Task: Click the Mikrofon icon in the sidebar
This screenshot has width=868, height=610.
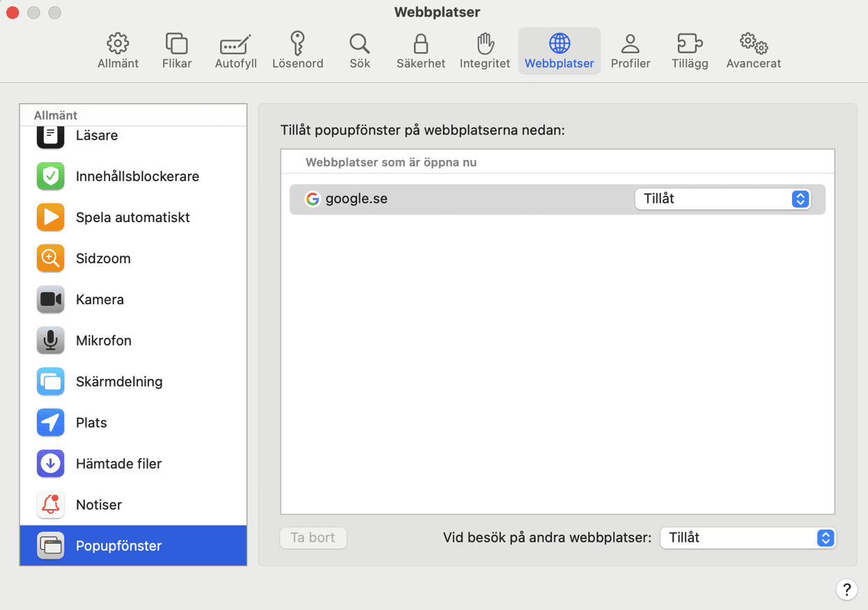Action: [x=50, y=341]
